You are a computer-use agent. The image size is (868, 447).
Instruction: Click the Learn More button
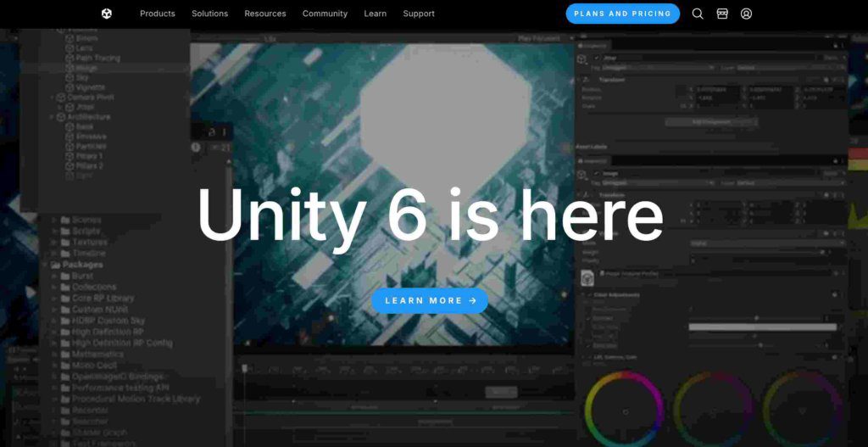pos(430,301)
